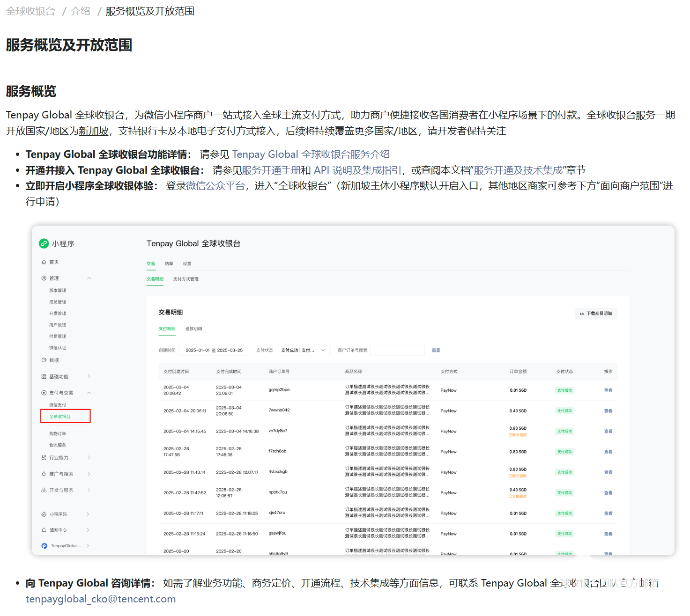Screen dimensions: 690x616
Task: Click order number xjs47cru cell
Action: 277,513
